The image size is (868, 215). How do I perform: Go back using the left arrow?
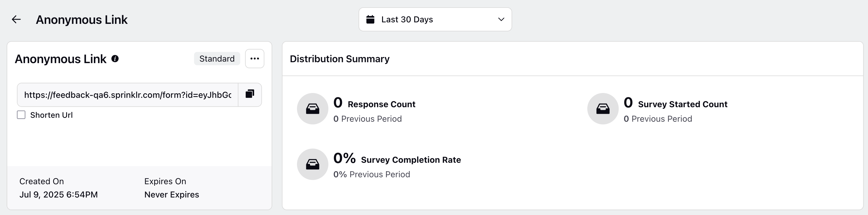pos(16,20)
